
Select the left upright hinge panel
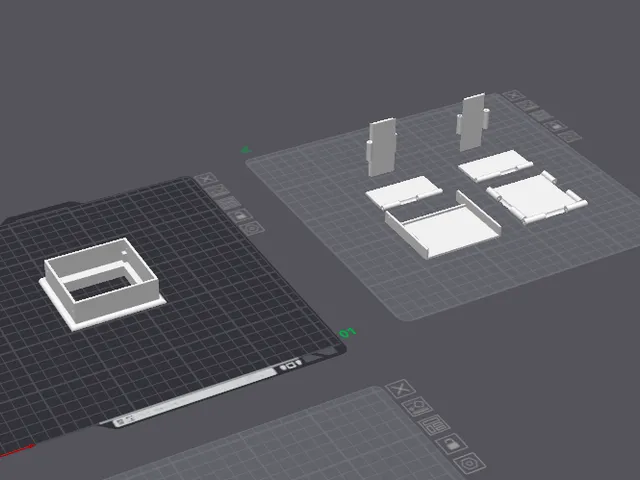[x=382, y=147]
